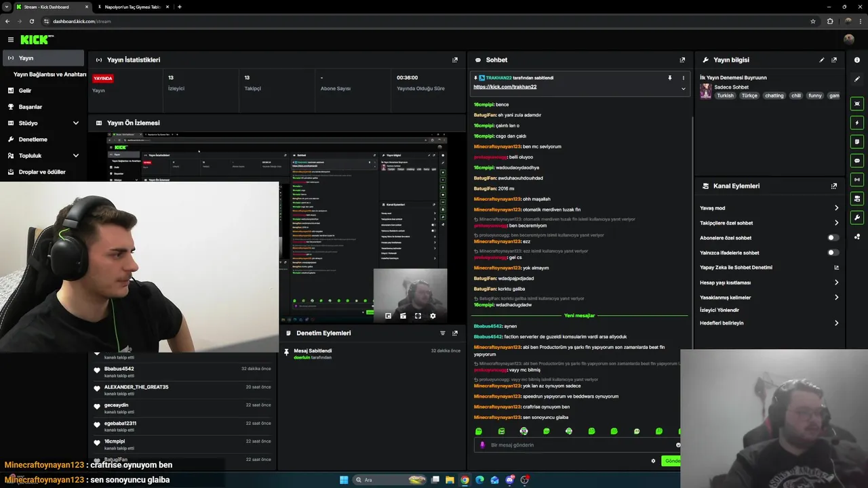The image size is (868, 488).
Task: Click İzleyici Yönlendir option
Action: click(719, 310)
